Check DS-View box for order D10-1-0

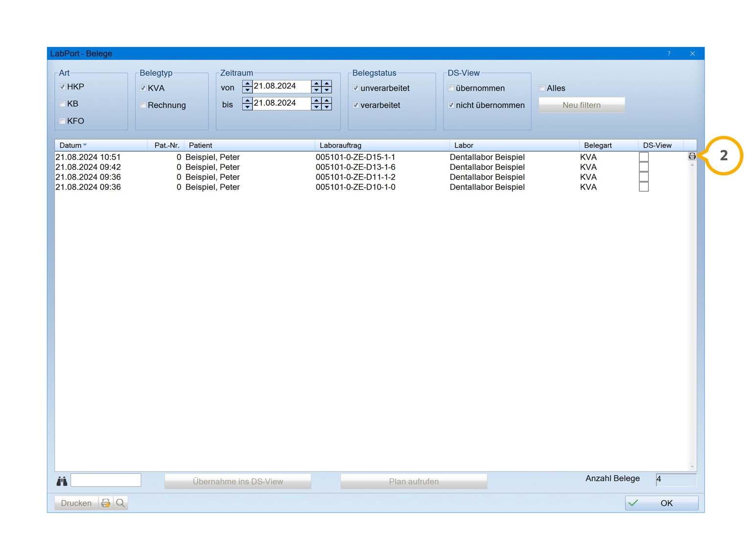coord(644,187)
